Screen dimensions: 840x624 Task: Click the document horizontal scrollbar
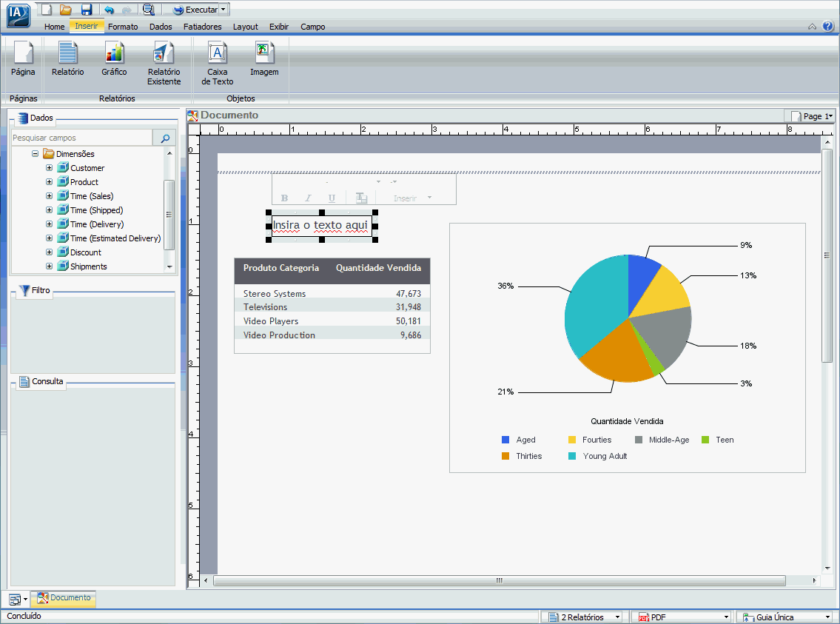(500, 580)
